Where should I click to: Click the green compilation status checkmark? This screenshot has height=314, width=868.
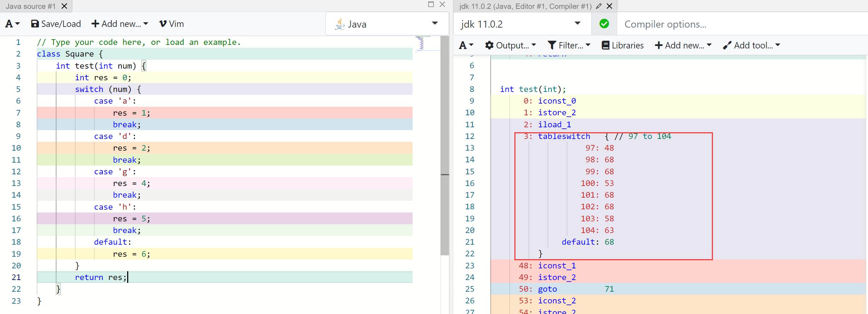pyautogui.click(x=604, y=24)
